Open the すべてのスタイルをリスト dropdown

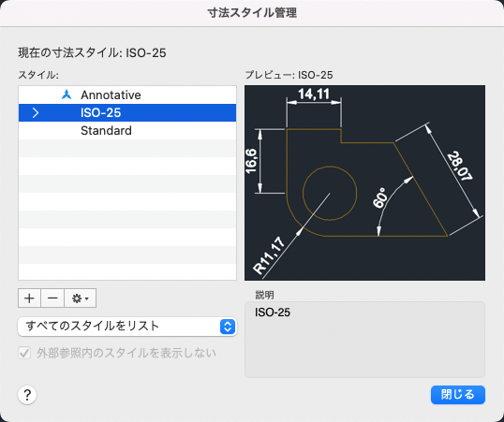coord(127,327)
